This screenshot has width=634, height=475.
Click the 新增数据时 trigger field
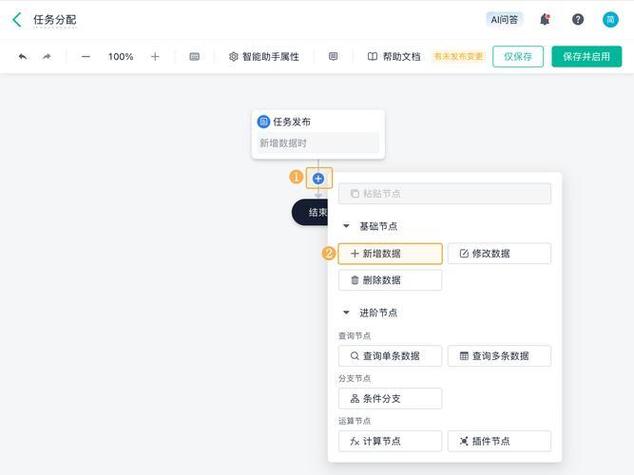(x=318, y=143)
